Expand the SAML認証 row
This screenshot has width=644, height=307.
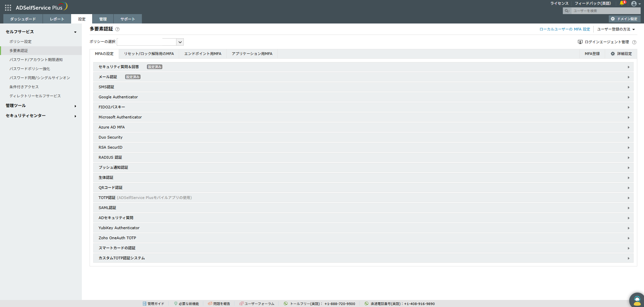tap(363, 208)
